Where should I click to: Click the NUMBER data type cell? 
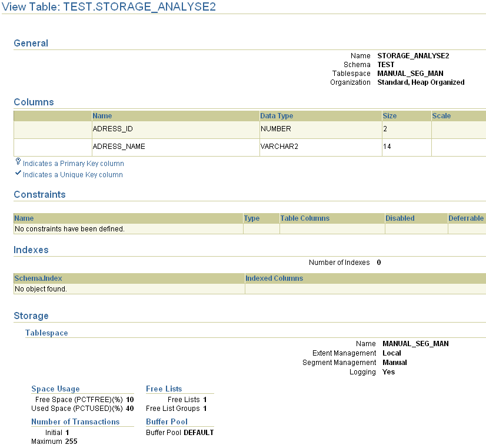276,129
